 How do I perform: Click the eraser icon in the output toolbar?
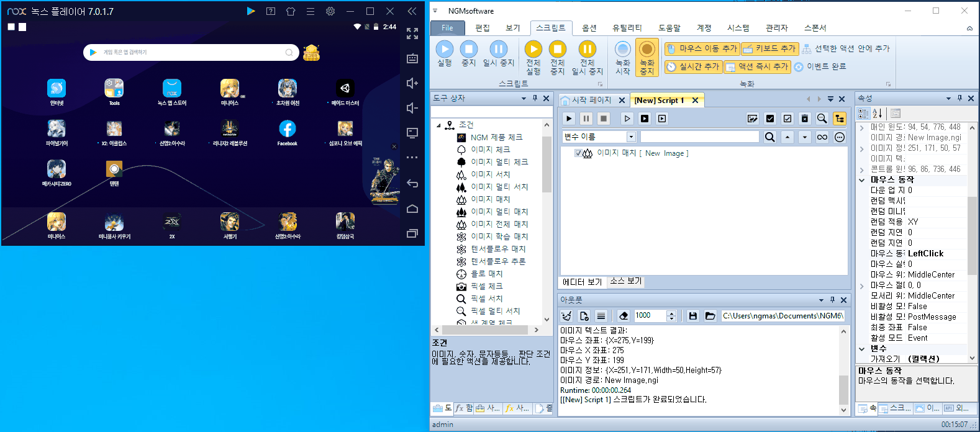click(624, 316)
